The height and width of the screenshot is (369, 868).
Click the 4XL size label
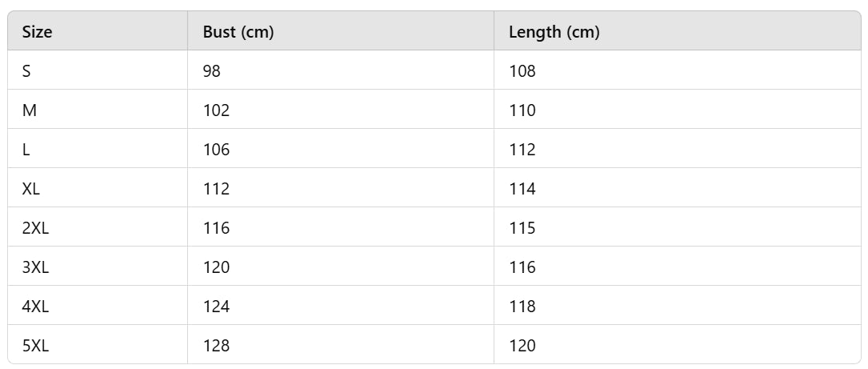pyautogui.click(x=35, y=307)
